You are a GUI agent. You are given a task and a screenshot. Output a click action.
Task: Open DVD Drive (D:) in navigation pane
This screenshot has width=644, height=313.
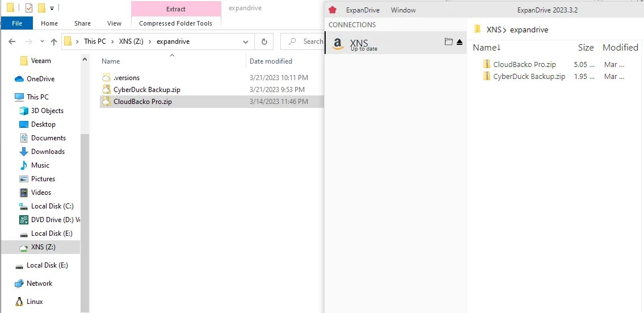(49, 220)
